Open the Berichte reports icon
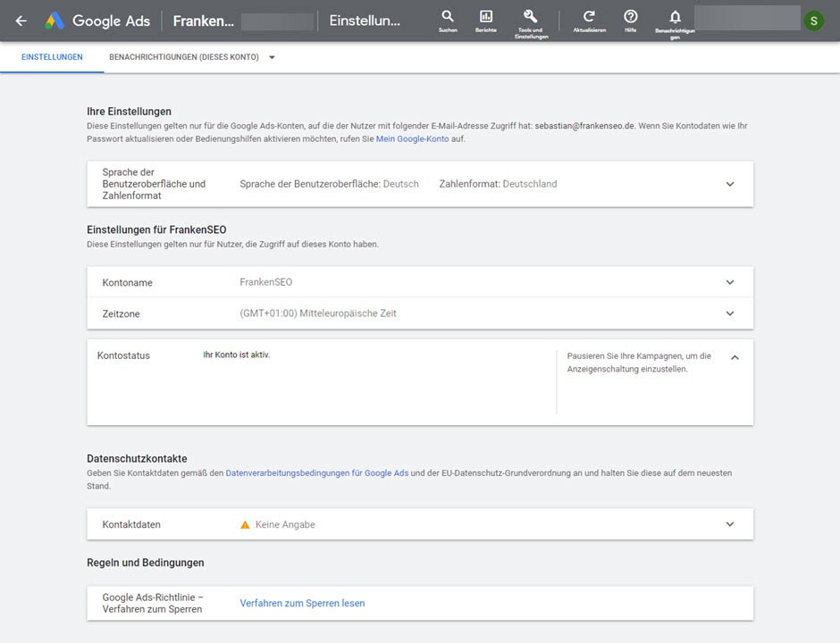The width and height of the screenshot is (840, 643). click(486, 17)
